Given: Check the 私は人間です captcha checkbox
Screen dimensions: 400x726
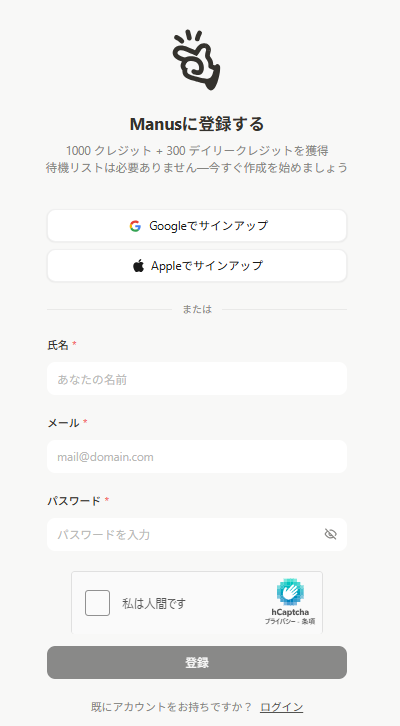Looking at the screenshot, I should pos(97,603).
